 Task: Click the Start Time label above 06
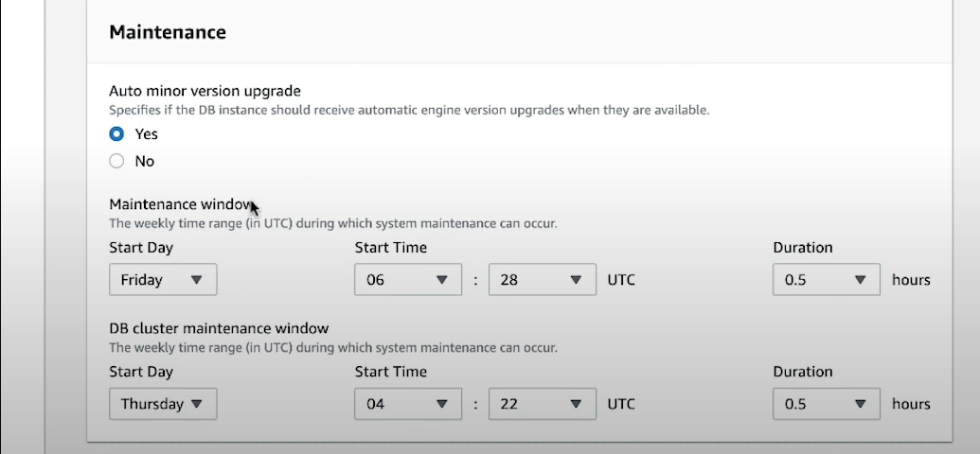point(390,248)
